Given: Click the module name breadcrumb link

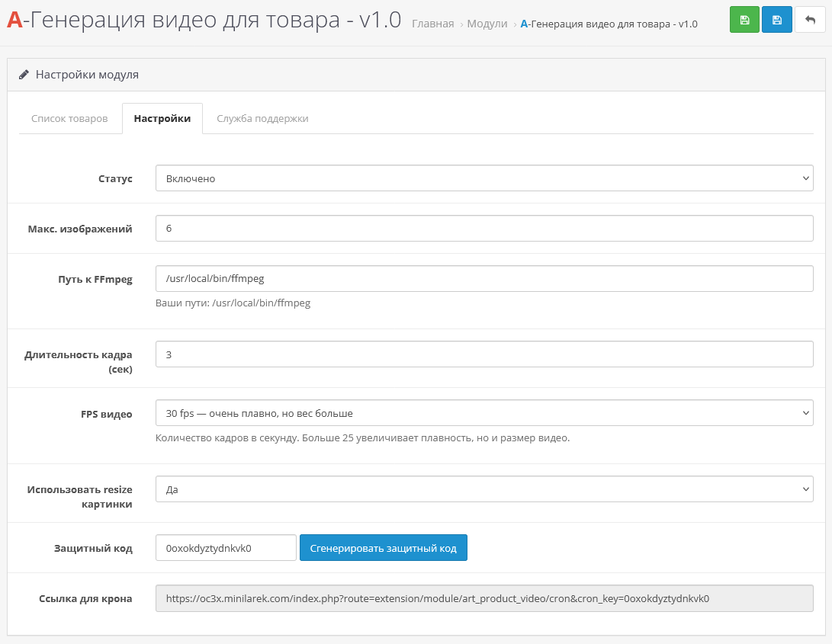Looking at the screenshot, I should [x=609, y=24].
